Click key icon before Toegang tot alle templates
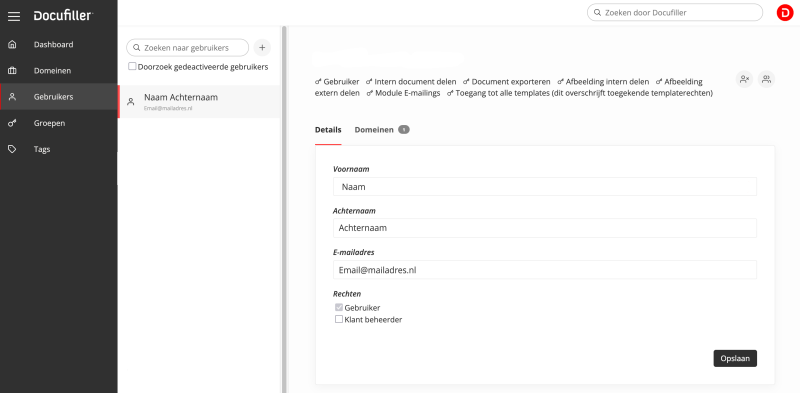800x393 pixels. click(450, 93)
